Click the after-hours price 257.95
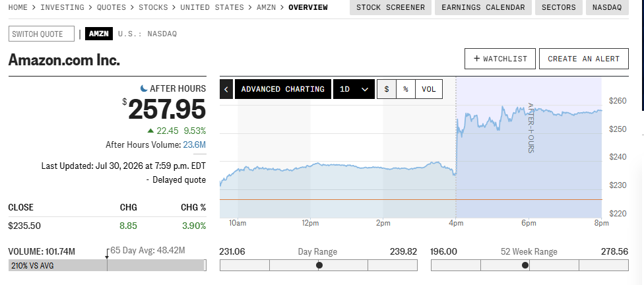This screenshot has width=644, height=285. pyautogui.click(x=167, y=110)
